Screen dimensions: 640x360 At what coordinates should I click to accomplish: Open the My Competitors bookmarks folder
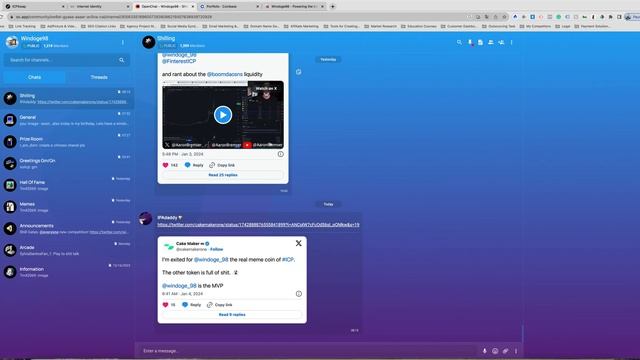pyautogui.click(x=535, y=26)
